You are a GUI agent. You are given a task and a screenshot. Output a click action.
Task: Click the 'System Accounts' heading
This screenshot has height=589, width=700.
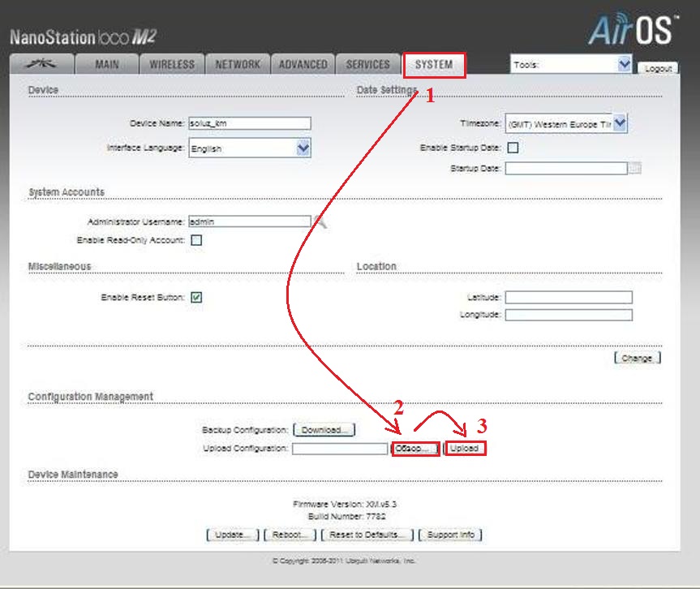(67, 192)
